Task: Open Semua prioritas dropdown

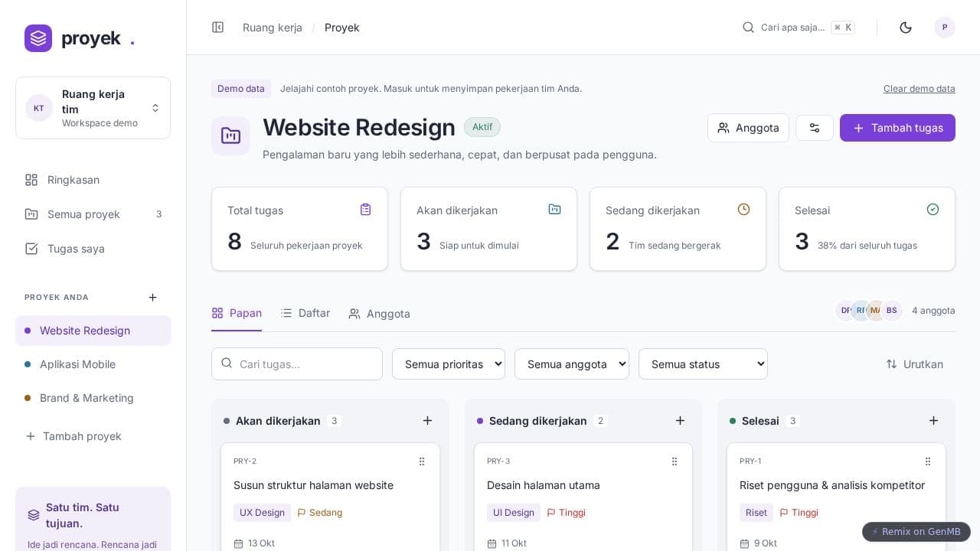Action: [x=449, y=364]
